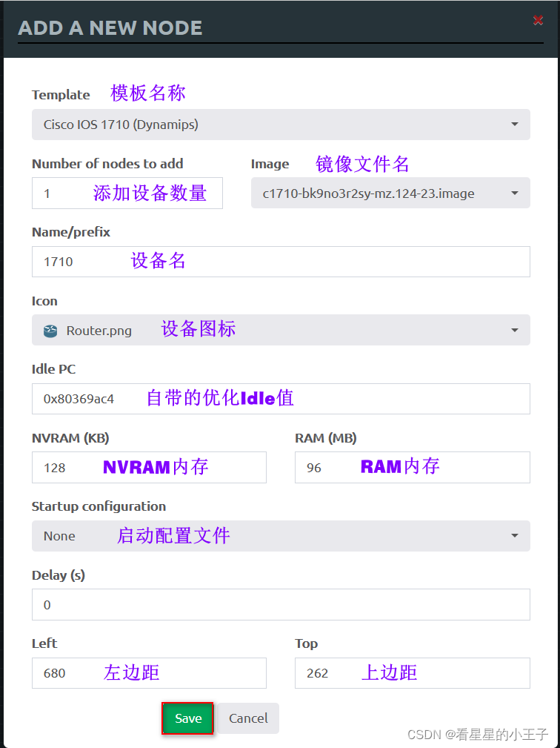Click the Idle PC input field

point(281,399)
